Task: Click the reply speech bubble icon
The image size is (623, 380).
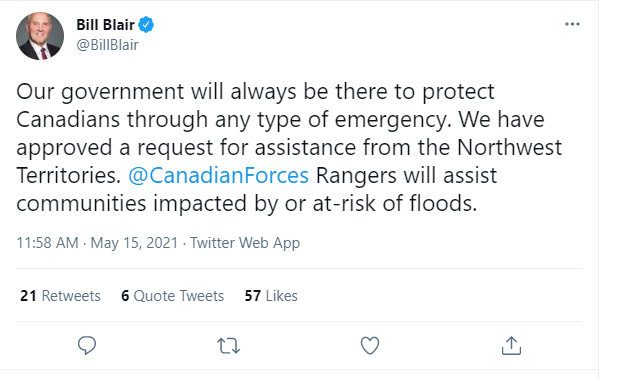Action: coord(87,345)
